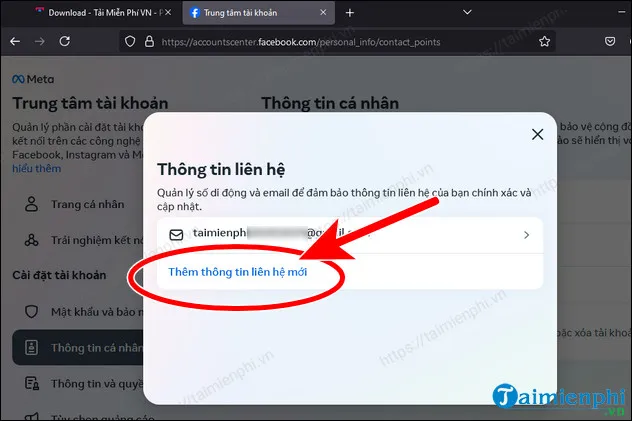This screenshot has width=632, height=421.
Task: Click the Mật khẩu shield icon
Action: click(x=31, y=312)
